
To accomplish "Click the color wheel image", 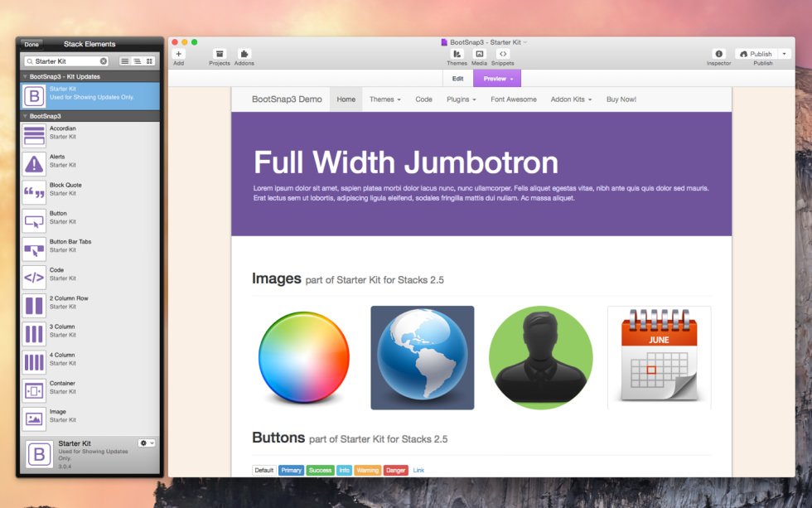I will click(304, 357).
